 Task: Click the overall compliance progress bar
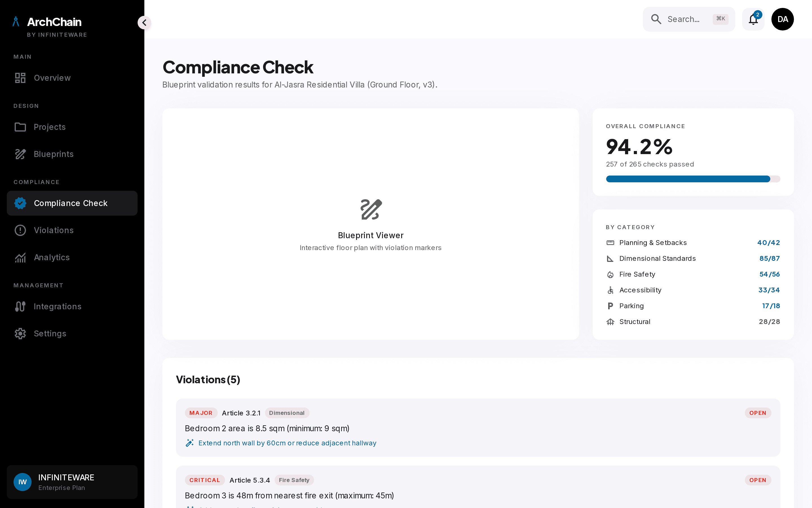point(693,179)
